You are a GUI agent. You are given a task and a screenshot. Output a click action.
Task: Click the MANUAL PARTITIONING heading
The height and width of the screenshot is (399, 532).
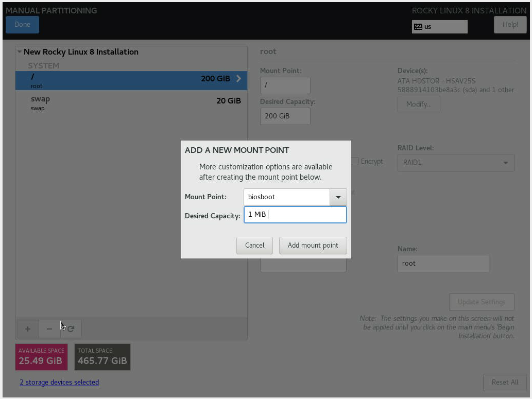pos(51,10)
